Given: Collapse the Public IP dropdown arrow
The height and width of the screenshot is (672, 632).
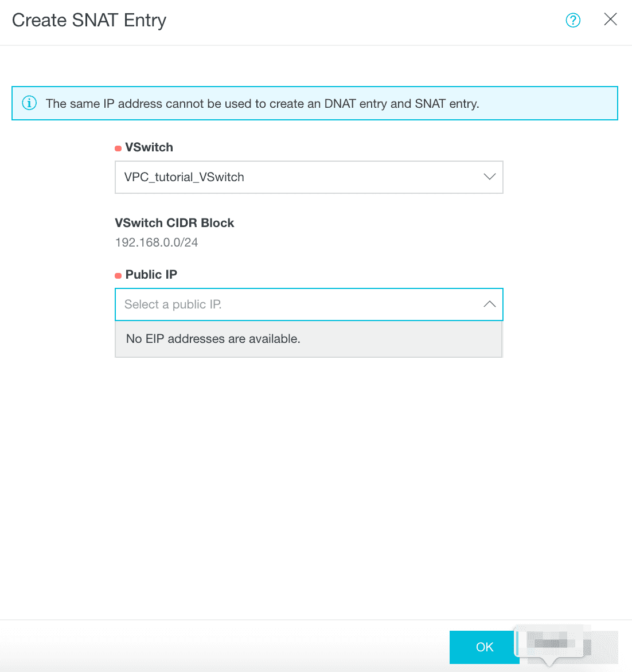Looking at the screenshot, I should [x=489, y=304].
